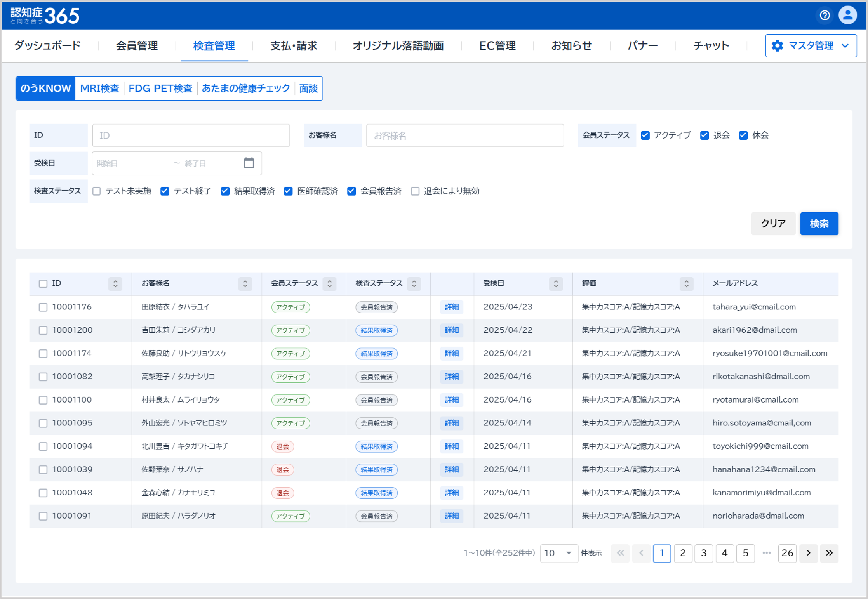Screen dimensions: 868x599
Task: Sort by 評価 column sort icon
Action: pos(686,284)
